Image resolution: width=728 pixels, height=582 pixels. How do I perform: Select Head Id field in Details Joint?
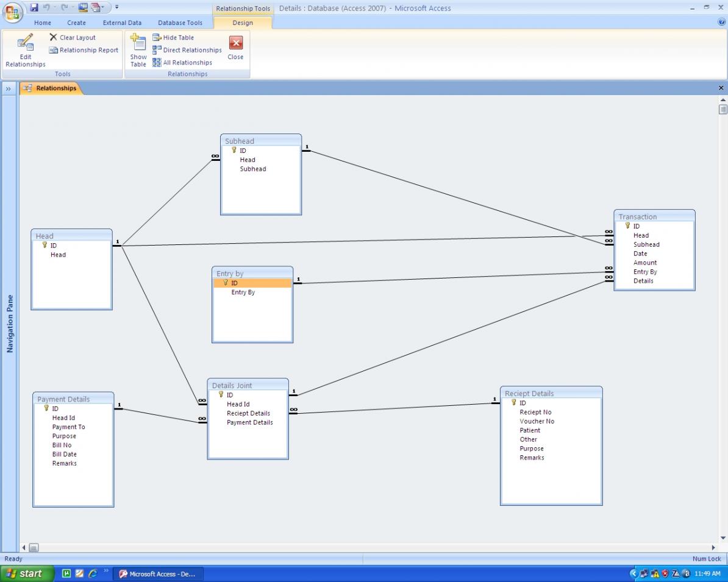238,404
